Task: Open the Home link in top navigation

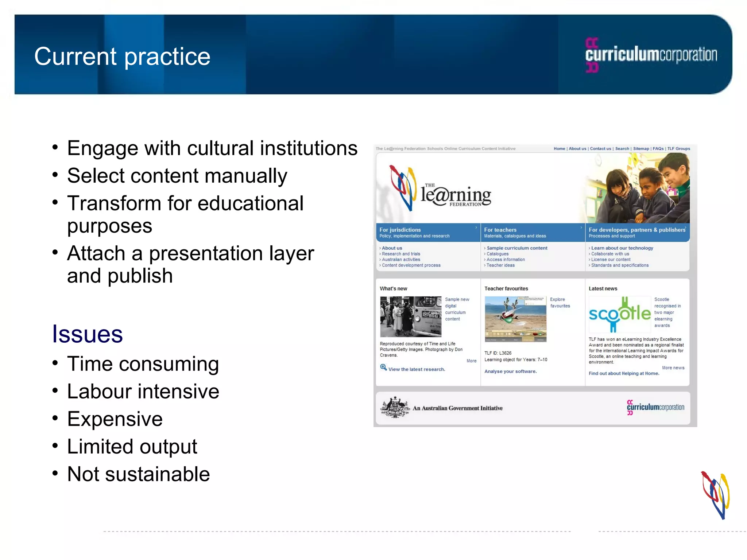Action: point(559,149)
